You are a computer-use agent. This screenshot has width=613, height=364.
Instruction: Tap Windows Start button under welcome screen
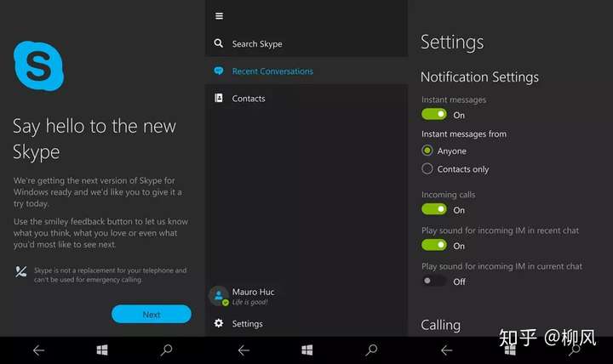(x=102, y=350)
